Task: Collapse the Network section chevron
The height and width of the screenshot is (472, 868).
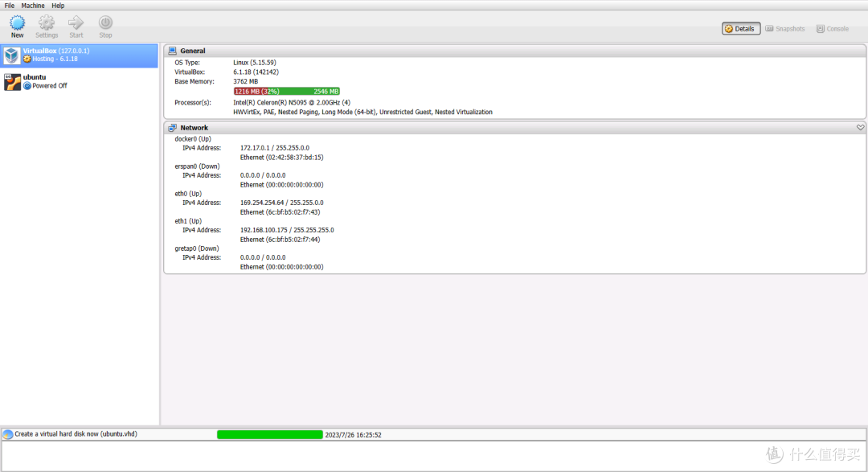Action: pyautogui.click(x=860, y=127)
